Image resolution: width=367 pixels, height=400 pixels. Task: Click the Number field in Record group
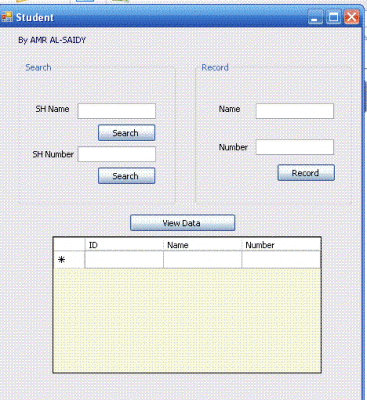295,147
